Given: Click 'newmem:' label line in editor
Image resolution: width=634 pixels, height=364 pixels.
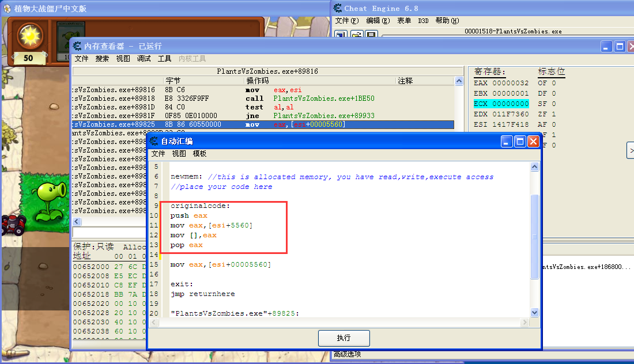Looking at the screenshot, I should tap(186, 177).
